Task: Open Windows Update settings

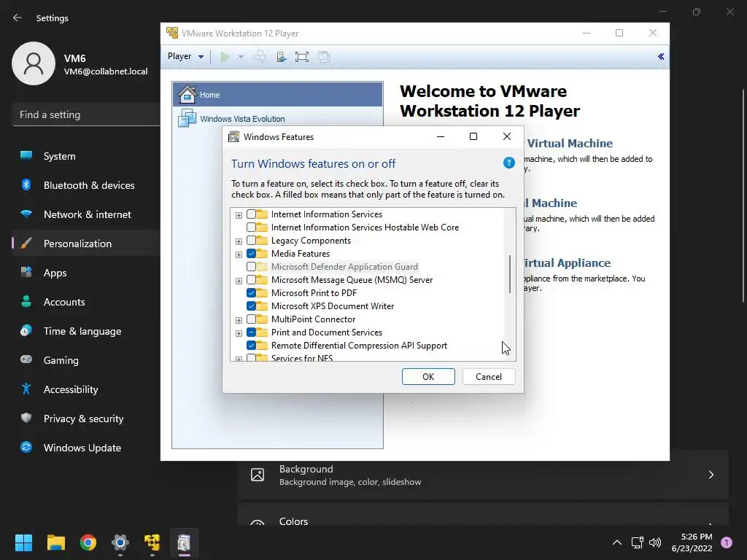Action: [86, 448]
